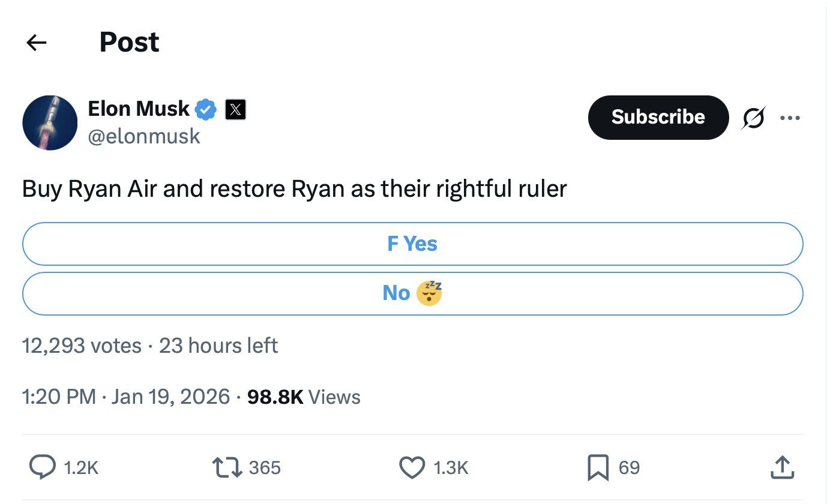Reply via the comment bubble icon

[x=41, y=467]
